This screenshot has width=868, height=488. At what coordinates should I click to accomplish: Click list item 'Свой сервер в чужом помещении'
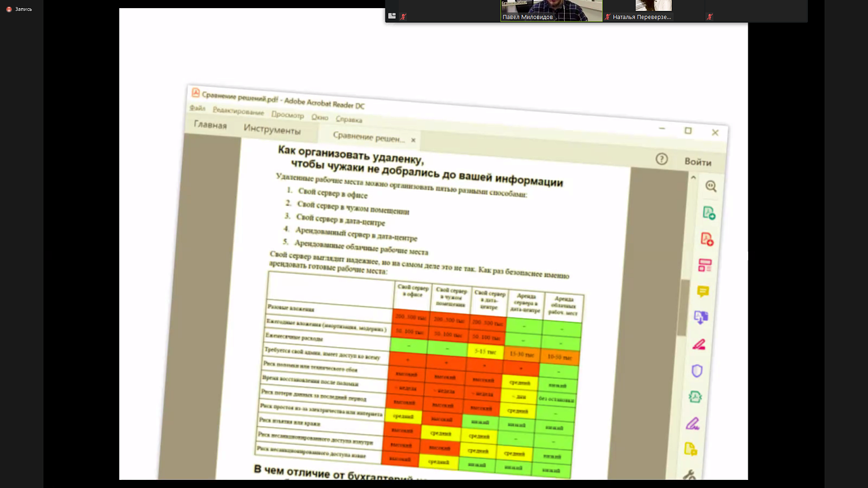coord(353,208)
